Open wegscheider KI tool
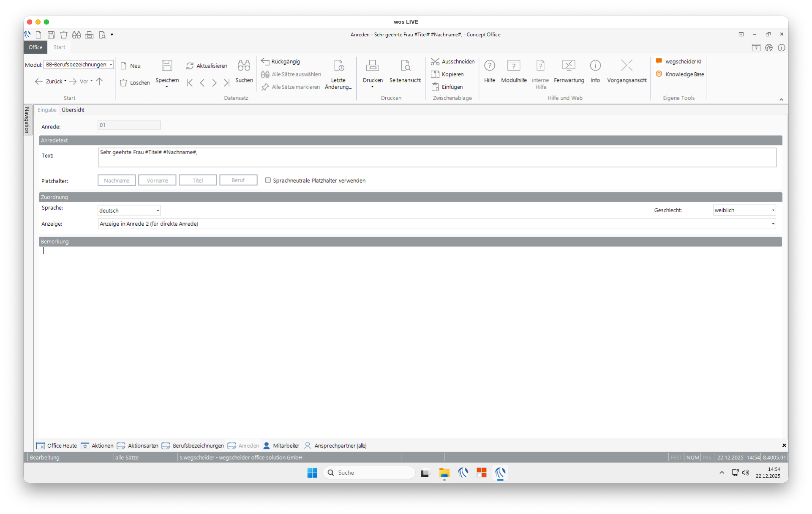This screenshot has width=812, height=514. pos(679,62)
